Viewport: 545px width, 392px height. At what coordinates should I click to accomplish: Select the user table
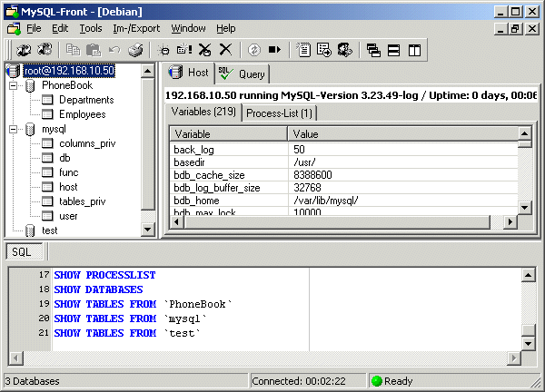68,216
